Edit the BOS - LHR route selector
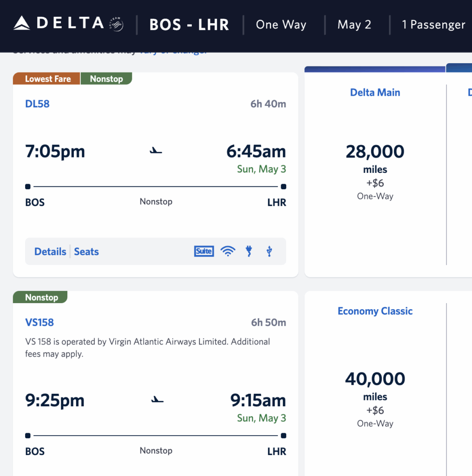This screenshot has height=476, width=472. 189,25
